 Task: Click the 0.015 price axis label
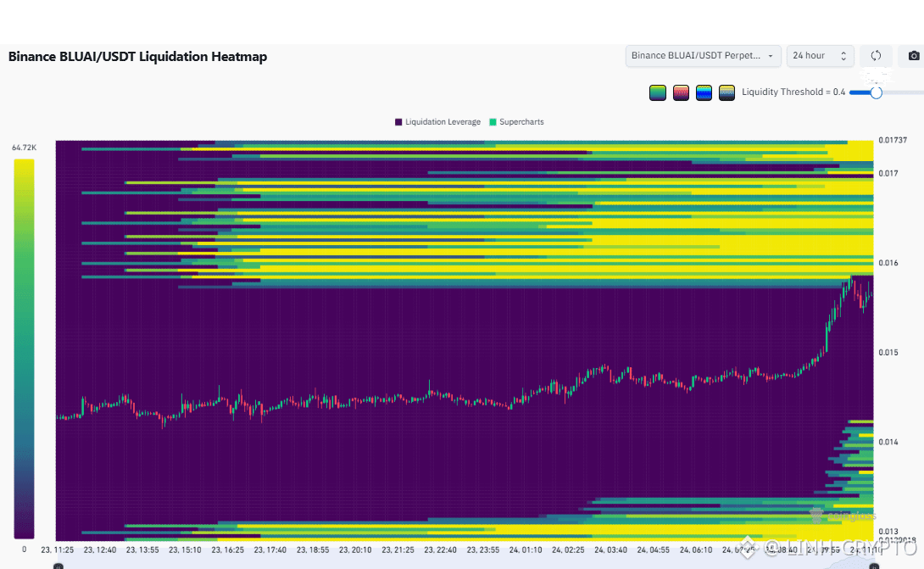[888, 353]
